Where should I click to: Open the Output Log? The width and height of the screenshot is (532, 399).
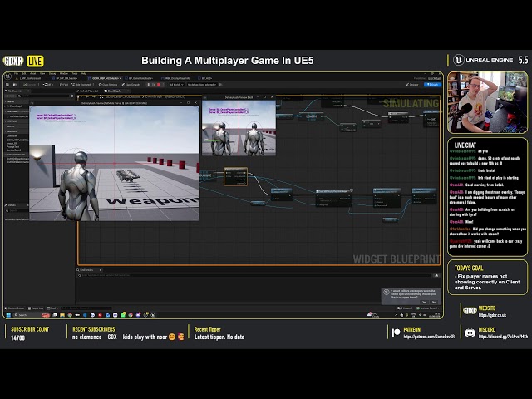pos(36,308)
